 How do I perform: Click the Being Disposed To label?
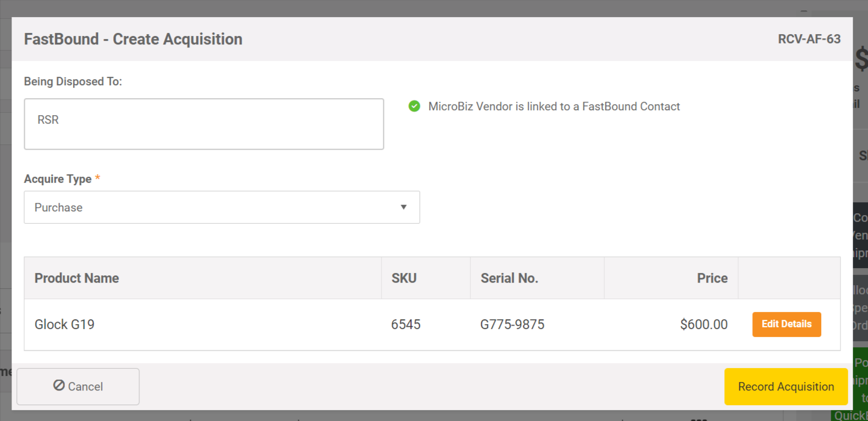point(73,81)
